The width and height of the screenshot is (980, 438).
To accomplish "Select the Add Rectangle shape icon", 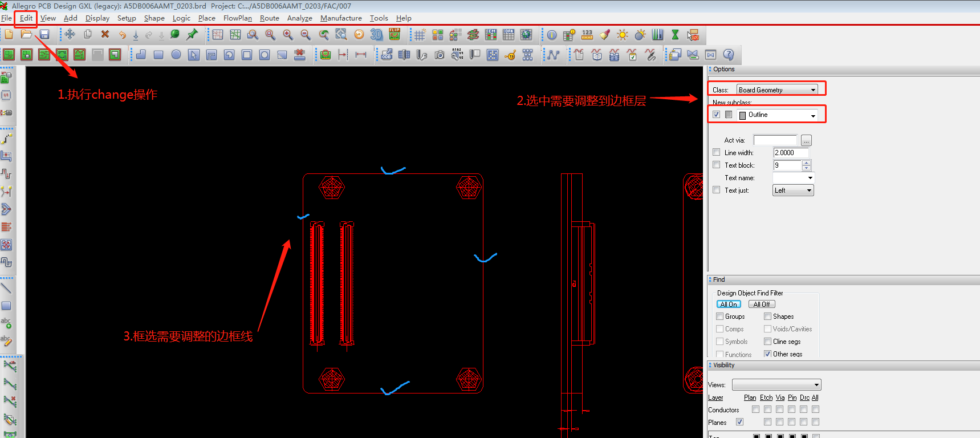I will (x=158, y=55).
